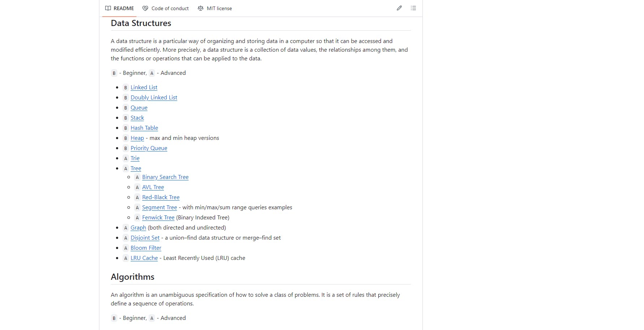The image size is (644, 330).
Task: Open the MIT license tab
Action: click(x=215, y=8)
